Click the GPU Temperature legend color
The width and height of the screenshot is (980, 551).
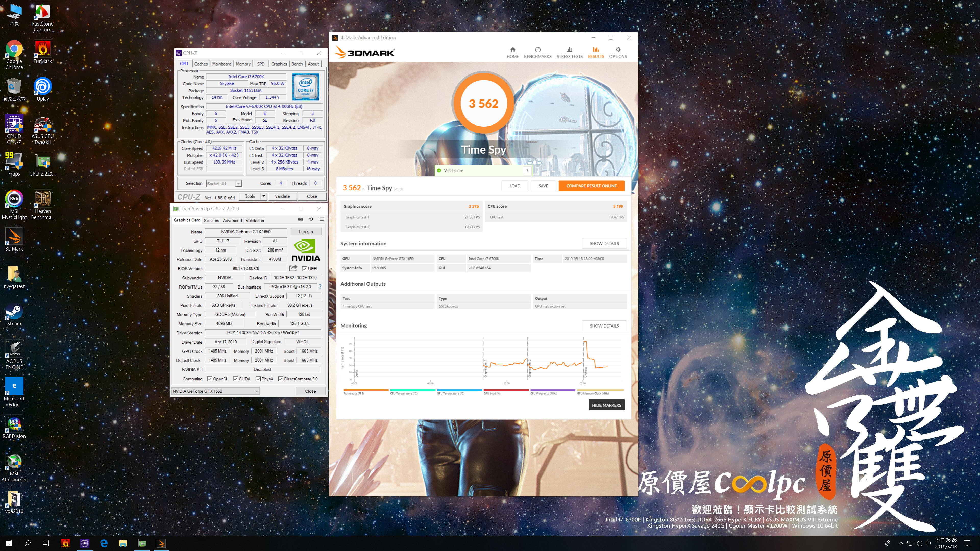459,390
